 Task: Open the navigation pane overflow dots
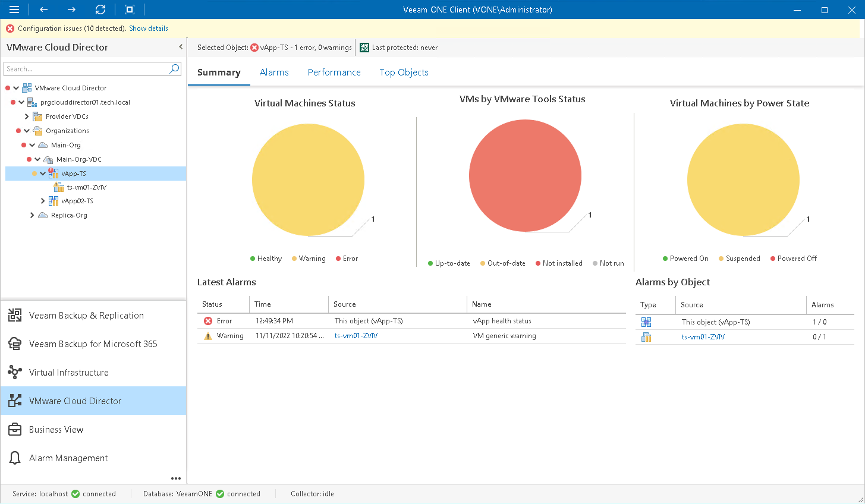[175, 478]
